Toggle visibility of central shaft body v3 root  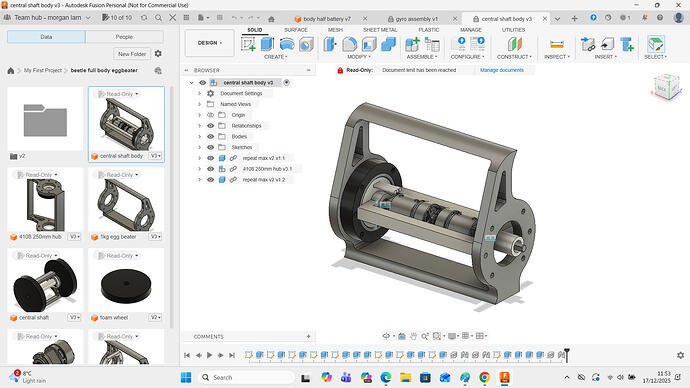202,83
